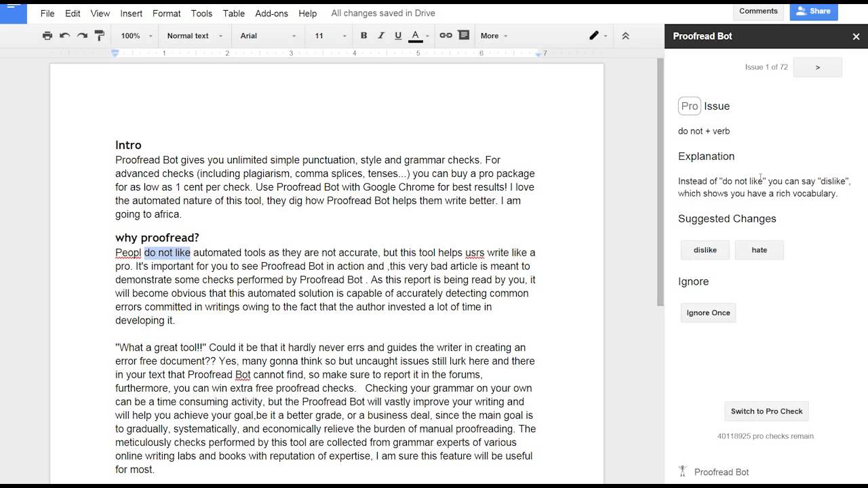Toggle underline formatting

tap(398, 36)
